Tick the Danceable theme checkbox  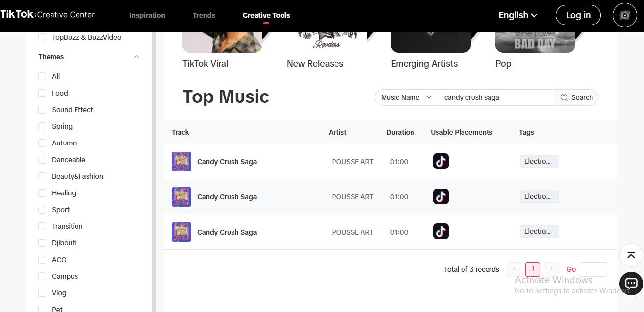(x=42, y=160)
